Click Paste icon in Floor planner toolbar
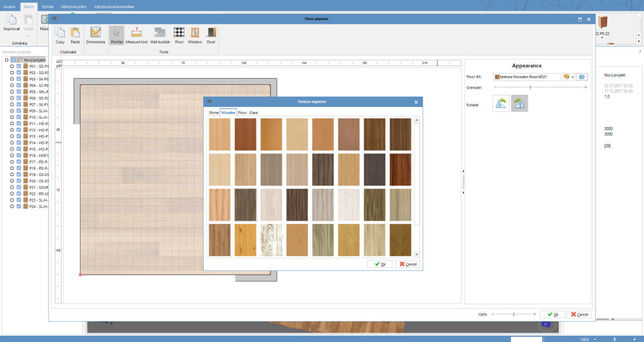This screenshot has width=644, height=342. tap(75, 33)
